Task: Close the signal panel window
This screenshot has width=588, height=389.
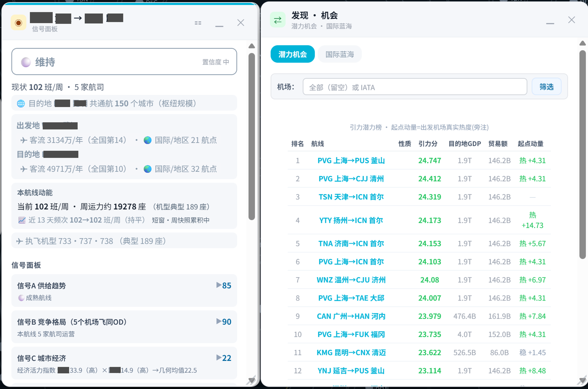Action: click(x=241, y=23)
